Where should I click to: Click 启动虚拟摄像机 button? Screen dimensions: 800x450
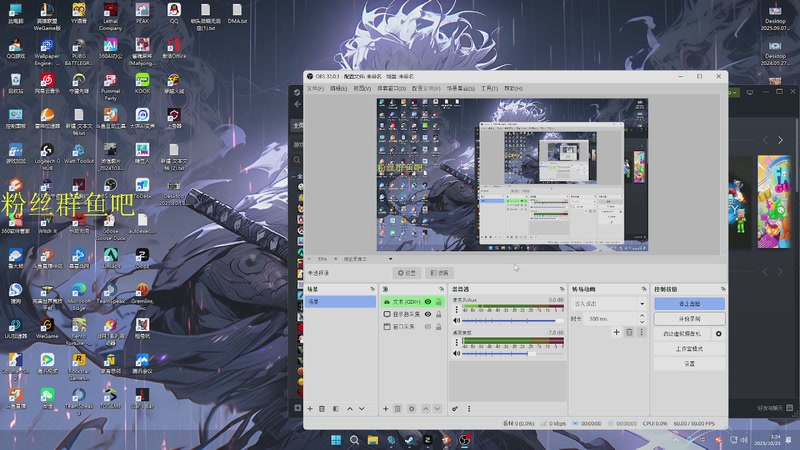tap(682, 334)
